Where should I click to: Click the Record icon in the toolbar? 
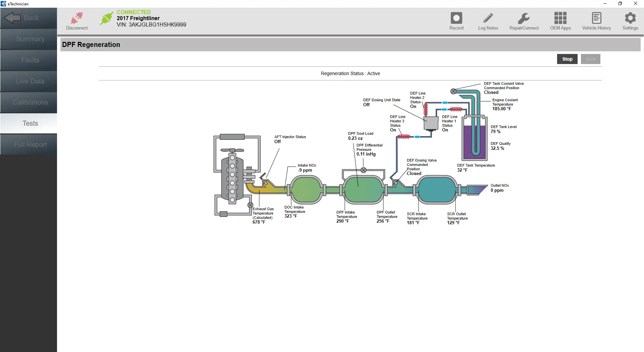tap(457, 21)
